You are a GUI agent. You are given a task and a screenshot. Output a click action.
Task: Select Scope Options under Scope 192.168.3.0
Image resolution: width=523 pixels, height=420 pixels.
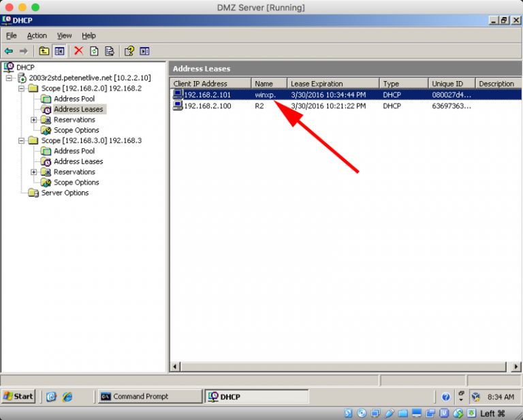coord(76,182)
